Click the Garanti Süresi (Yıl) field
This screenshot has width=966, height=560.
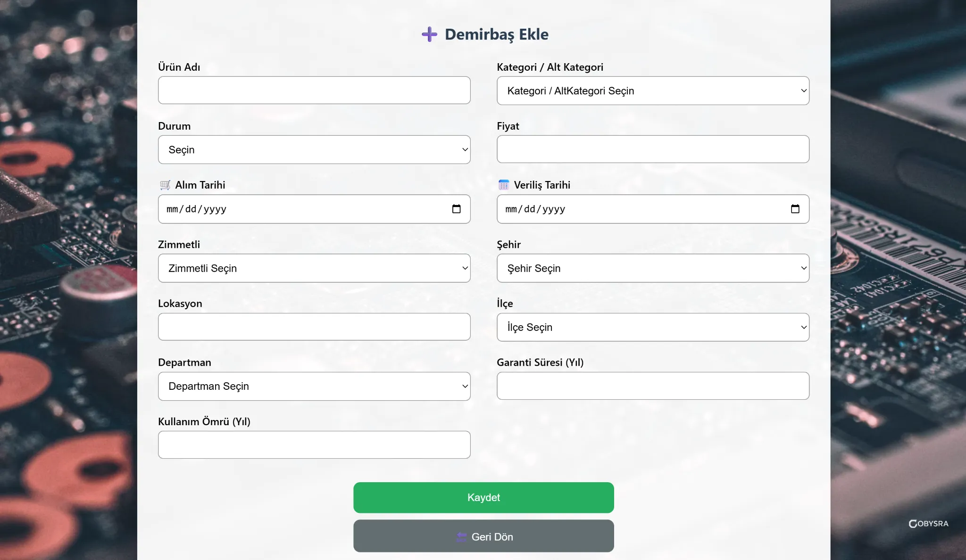(653, 386)
